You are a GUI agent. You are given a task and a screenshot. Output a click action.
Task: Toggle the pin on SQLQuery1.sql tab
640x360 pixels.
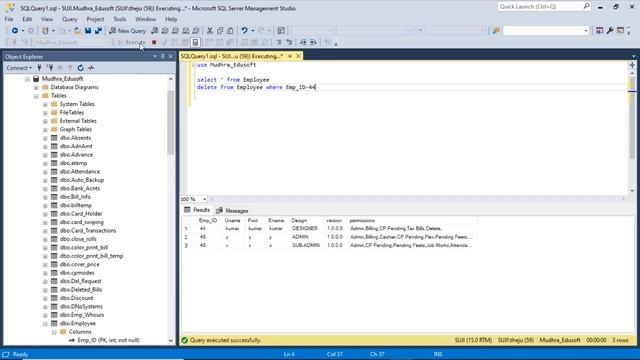point(290,56)
